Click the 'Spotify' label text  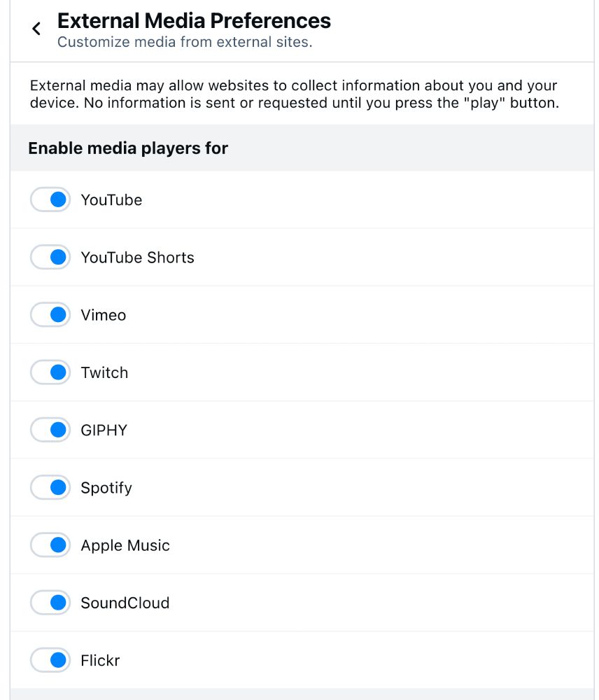point(106,488)
